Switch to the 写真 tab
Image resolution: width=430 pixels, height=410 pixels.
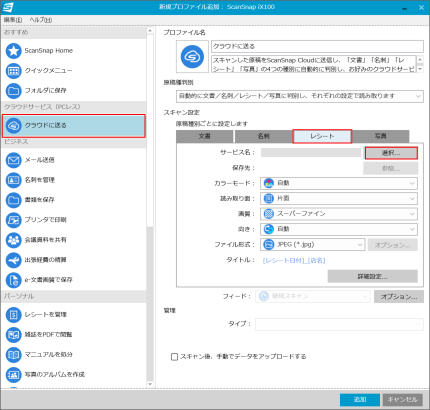click(380, 136)
